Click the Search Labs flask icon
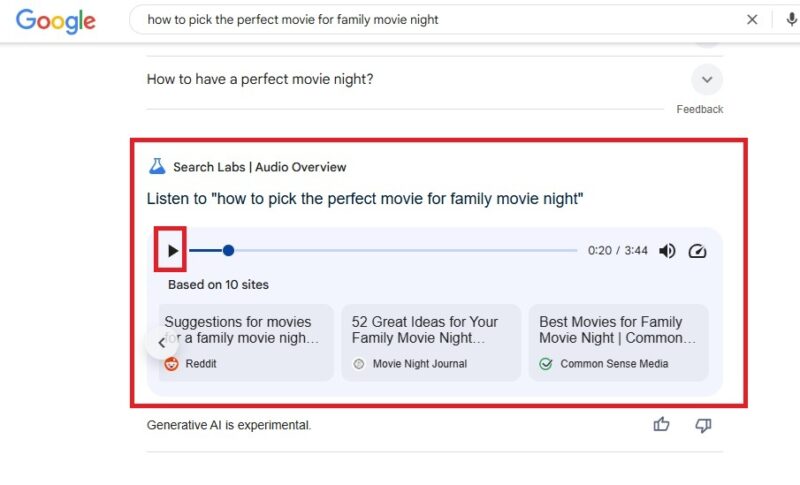 (x=157, y=167)
